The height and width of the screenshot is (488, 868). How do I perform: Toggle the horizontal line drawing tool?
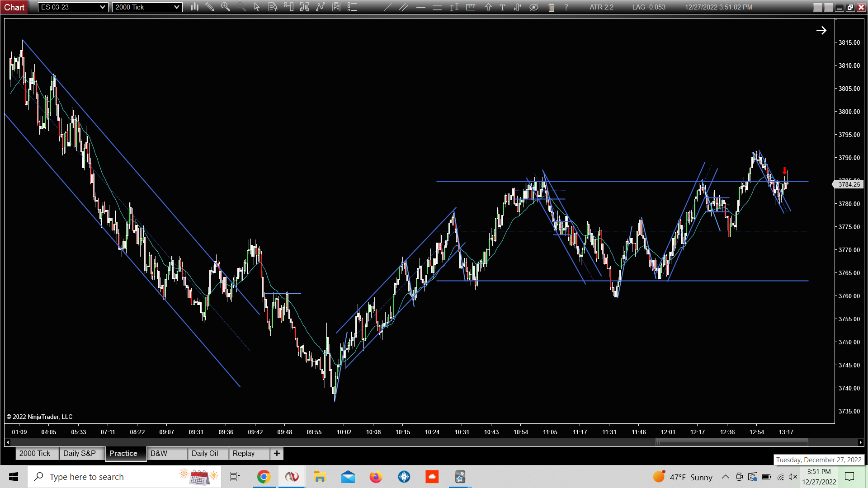[420, 7]
